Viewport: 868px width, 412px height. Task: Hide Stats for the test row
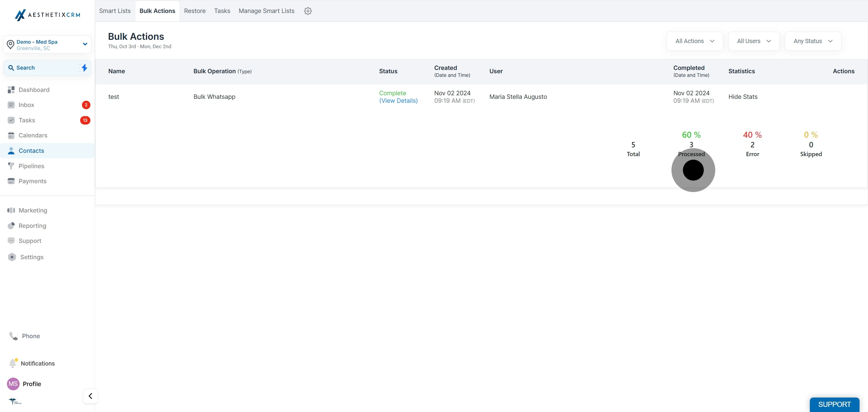743,97
